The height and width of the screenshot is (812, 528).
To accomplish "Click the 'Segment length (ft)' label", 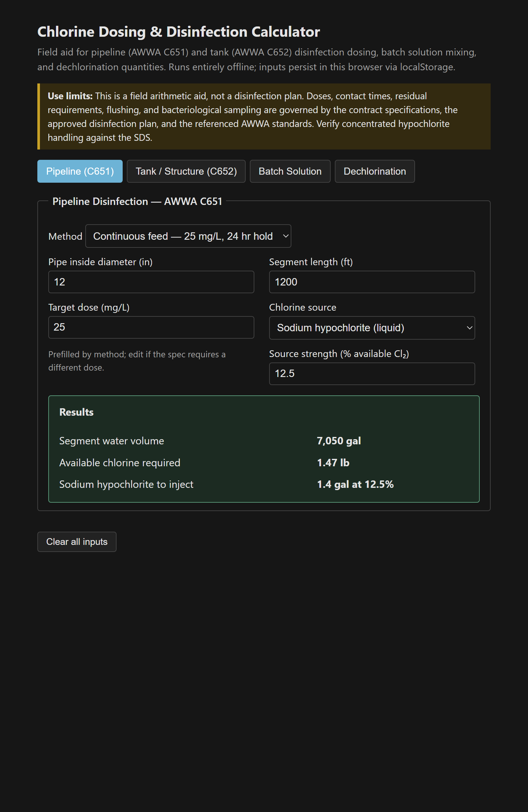I will point(311,262).
